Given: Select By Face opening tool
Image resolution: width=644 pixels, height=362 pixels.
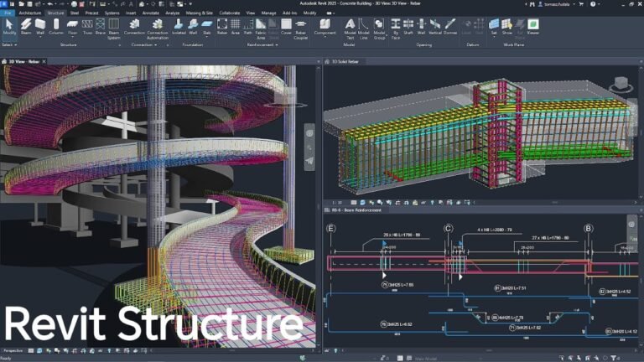Looking at the screenshot, I should pos(396,28).
